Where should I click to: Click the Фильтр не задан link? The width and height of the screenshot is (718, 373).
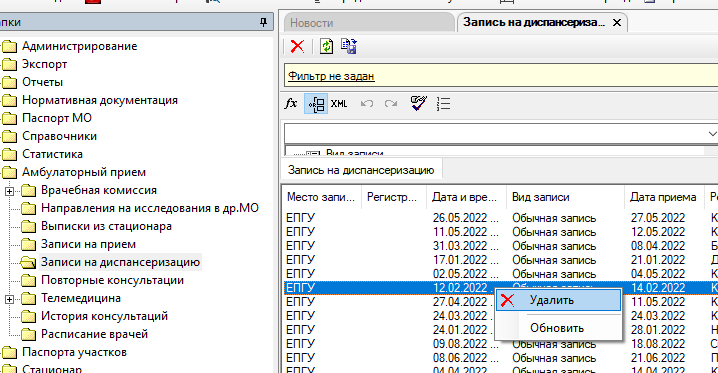coord(331,76)
